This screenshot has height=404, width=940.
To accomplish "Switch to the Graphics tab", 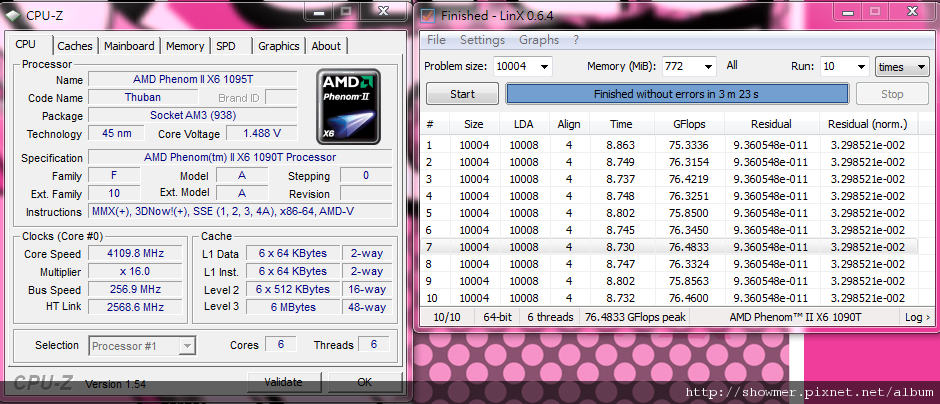I will coord(279,46).
